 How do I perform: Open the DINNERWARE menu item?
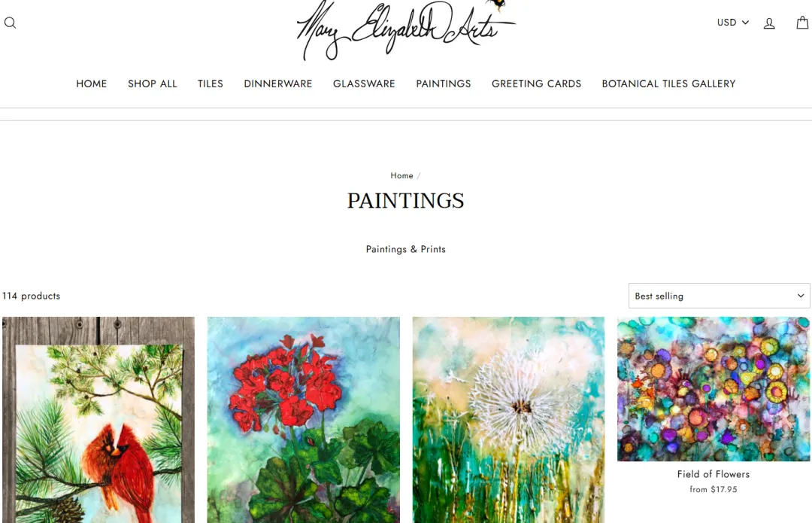[278, 84]
